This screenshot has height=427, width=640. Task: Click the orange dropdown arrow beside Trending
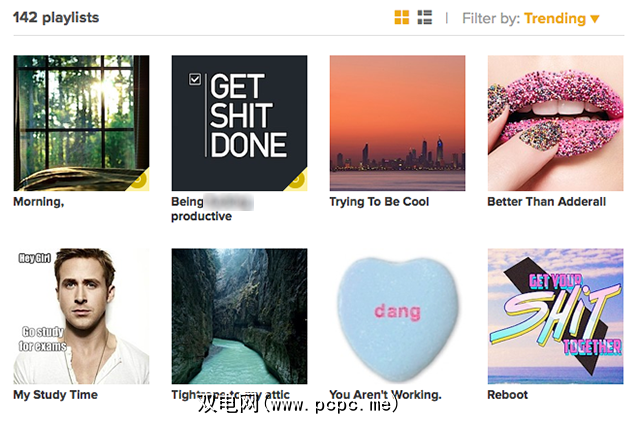point(595,19)
